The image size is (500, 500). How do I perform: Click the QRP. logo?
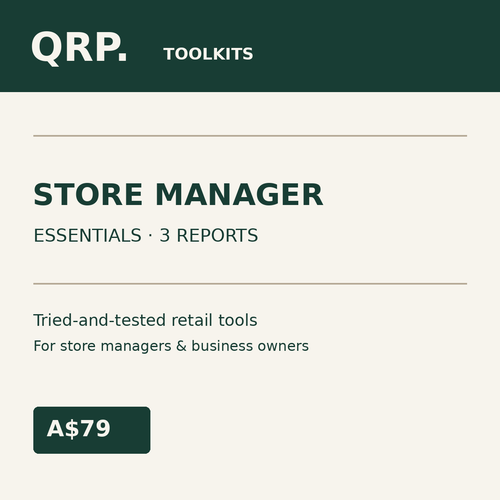point(79,48)
